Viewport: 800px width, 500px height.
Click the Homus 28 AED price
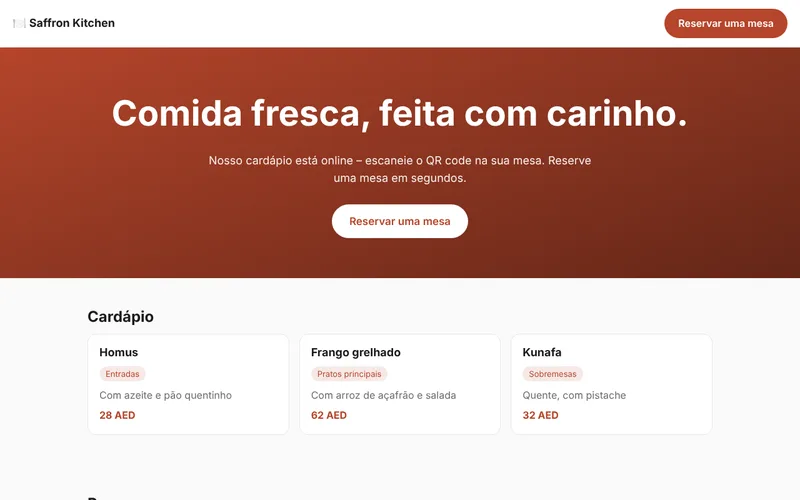click(117, 415)
